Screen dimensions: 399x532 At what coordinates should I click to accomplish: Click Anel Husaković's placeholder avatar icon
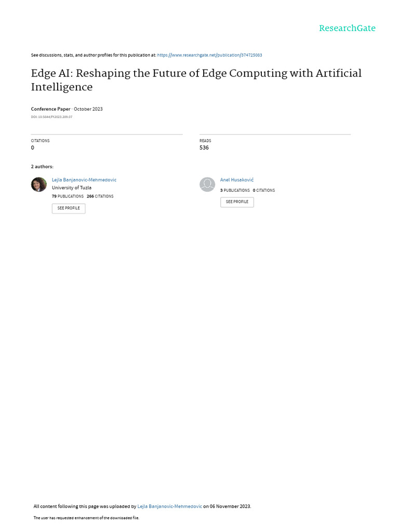(207, 184)
